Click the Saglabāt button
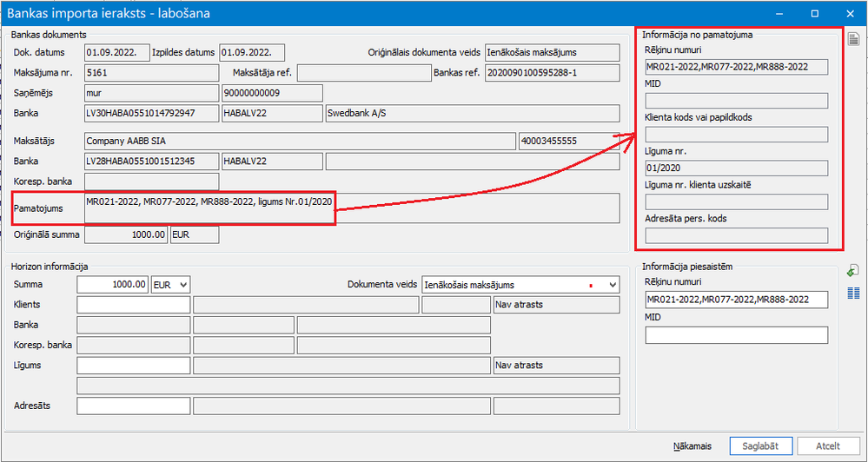This screenshot has height=462, width=868. [x=760, y=446]
